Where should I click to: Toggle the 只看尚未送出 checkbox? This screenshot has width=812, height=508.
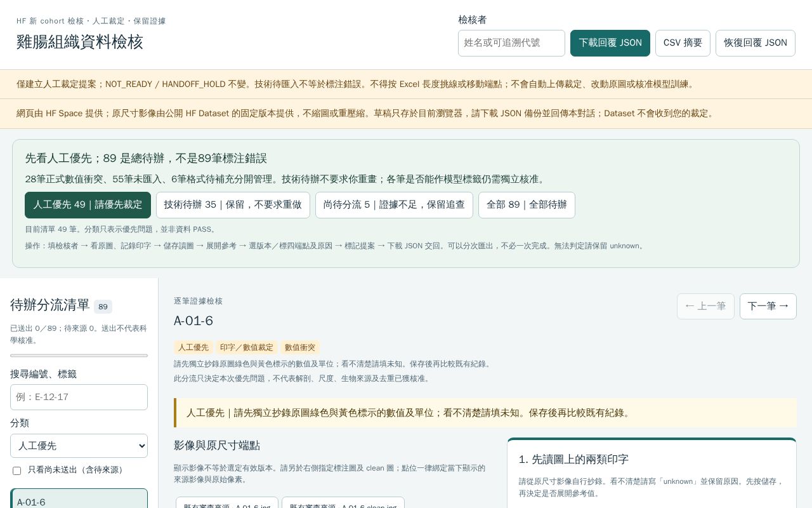[x=16, y=471]
